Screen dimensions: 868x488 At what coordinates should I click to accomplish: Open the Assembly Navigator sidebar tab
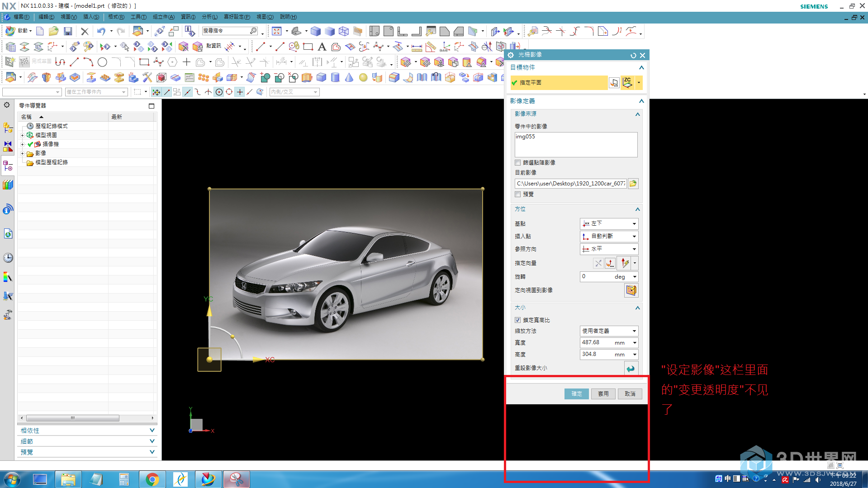tap(8, 128)
